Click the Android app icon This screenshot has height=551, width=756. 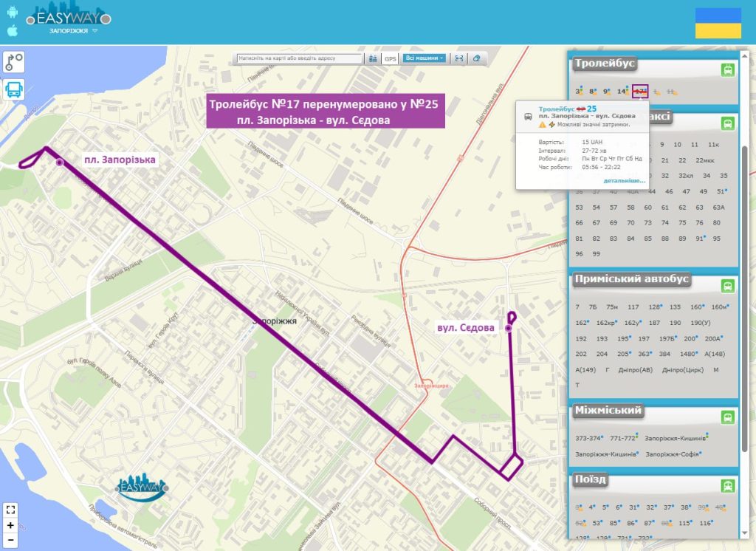tap(12, 13)
